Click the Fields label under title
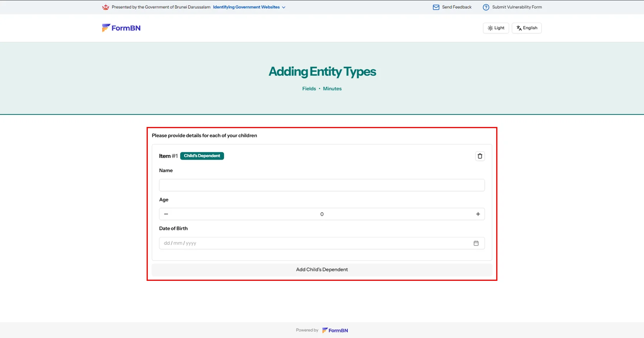This screenshot has width=644, height=338. [309, 89]
